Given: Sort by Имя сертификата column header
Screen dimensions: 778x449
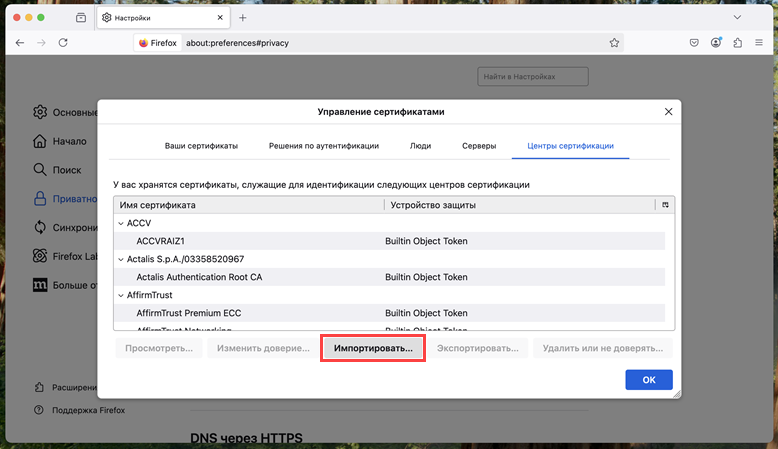Looking at the screenshot, I should pyautogui.click(x=249, y=205).
